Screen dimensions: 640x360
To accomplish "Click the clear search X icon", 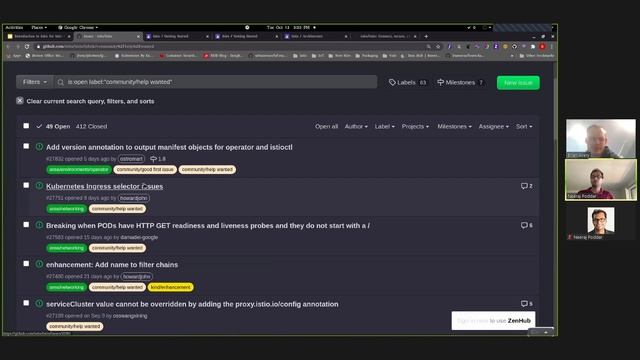I will [x=20, y=101].
